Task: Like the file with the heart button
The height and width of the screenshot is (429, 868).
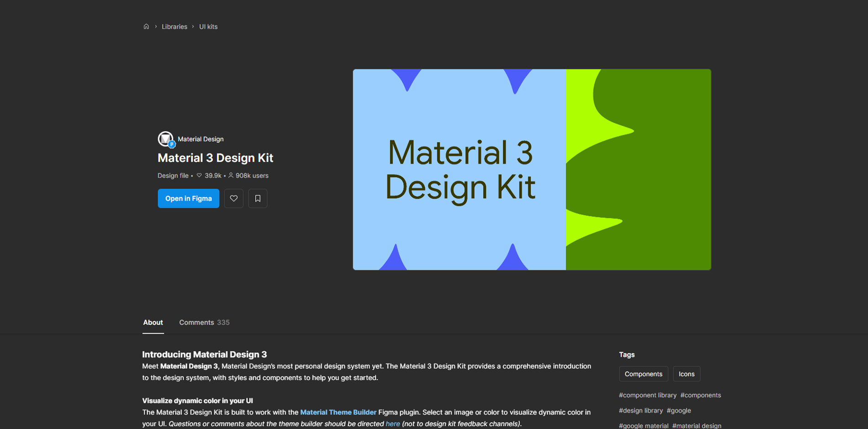Action: 234,199
